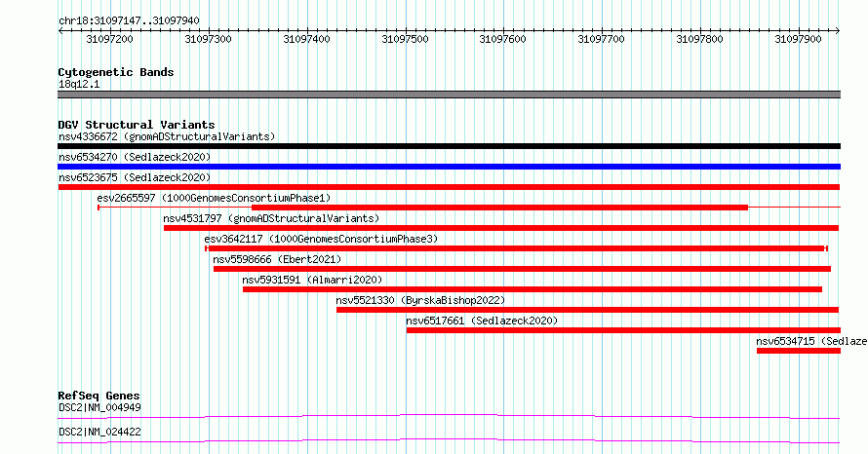Click the nsv5521330 ByrskaBishop2022 label
This screenshot has height=454, width=868.
(x=420, y=300)
